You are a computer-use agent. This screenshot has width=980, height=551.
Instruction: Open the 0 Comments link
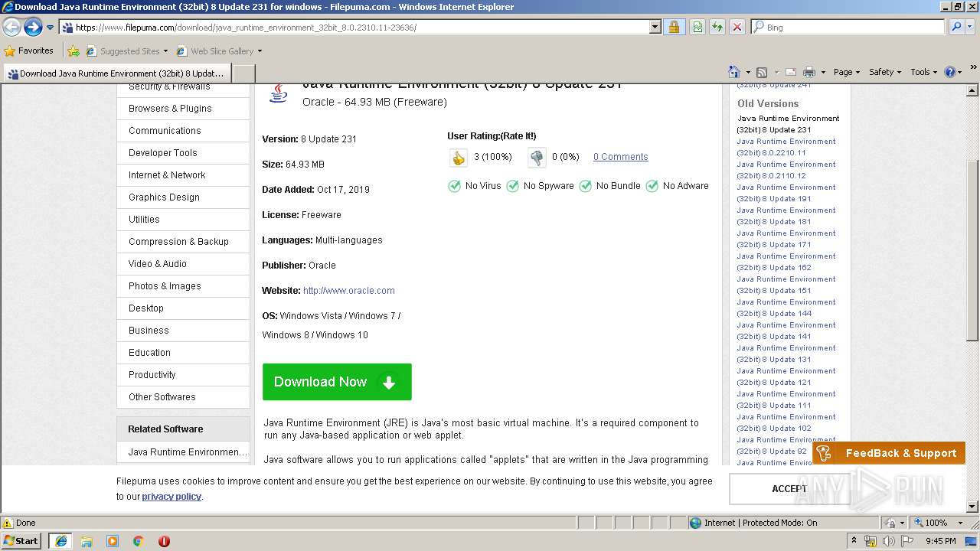pyautogui.click(x=620, y=157)
